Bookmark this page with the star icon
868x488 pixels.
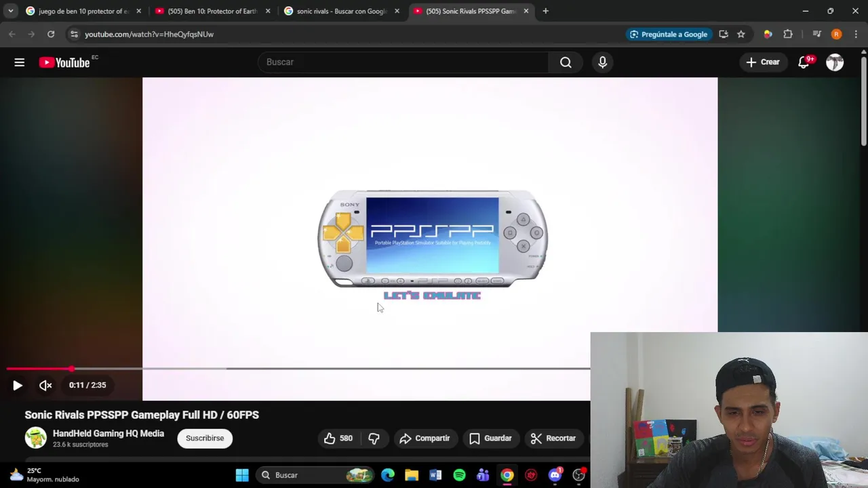click(741, 34)
